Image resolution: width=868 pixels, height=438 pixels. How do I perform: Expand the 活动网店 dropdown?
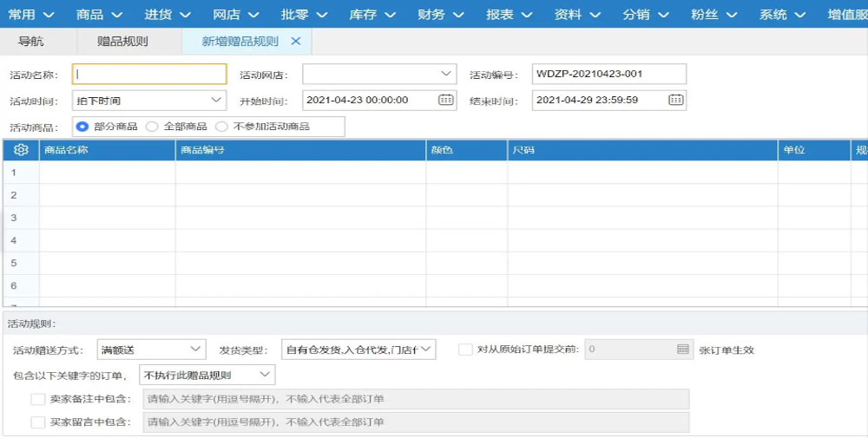coord(446,74)
